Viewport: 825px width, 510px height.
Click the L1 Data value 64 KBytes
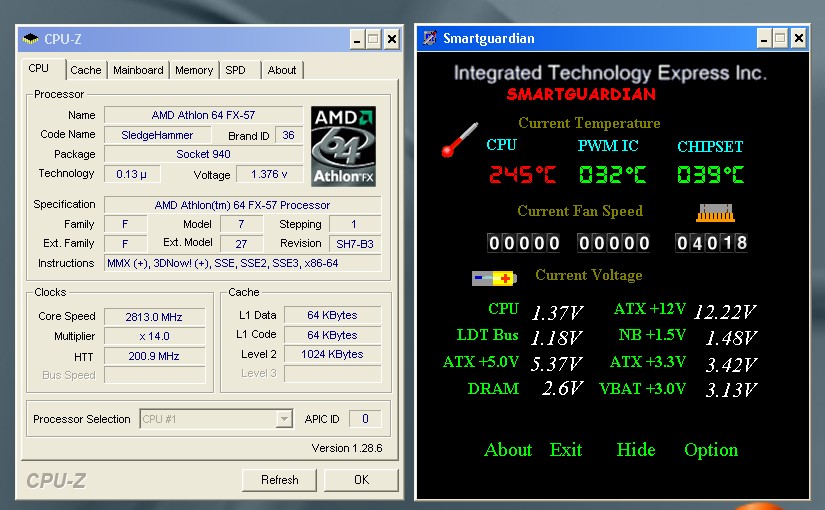pyautogui.click(x=332, y=315)
